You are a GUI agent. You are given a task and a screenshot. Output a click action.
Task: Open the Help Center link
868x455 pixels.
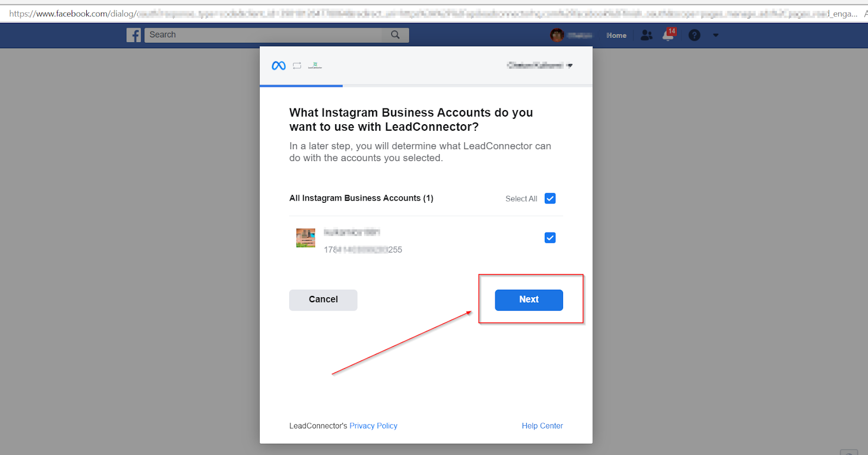542,426
